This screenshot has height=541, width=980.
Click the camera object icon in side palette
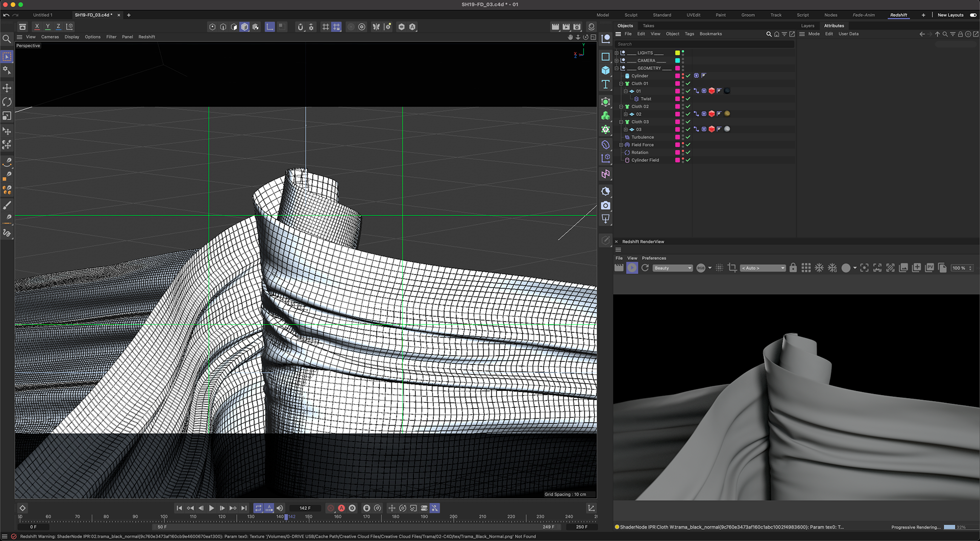click(x=605, y=205)
